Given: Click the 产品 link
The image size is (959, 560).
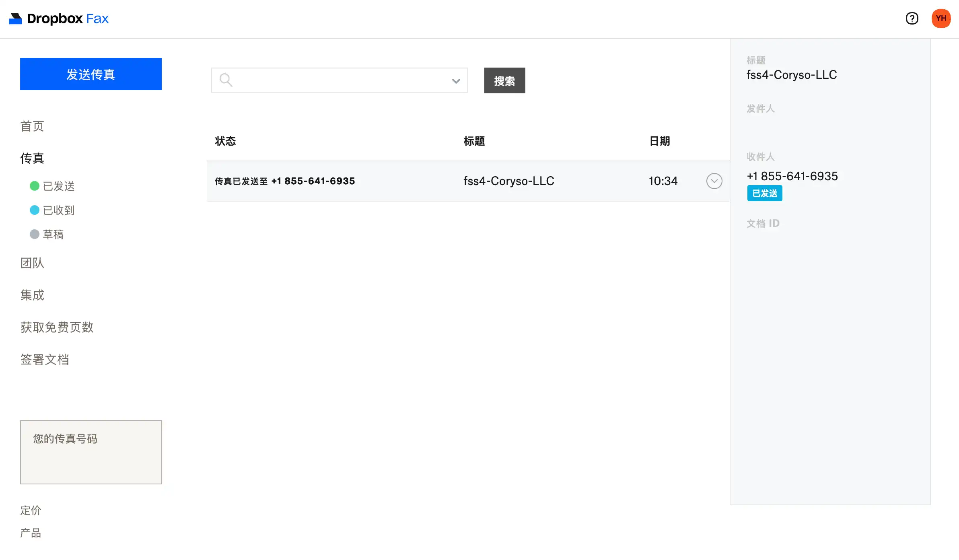Looking at the screenshot, I should click(31, 533).
